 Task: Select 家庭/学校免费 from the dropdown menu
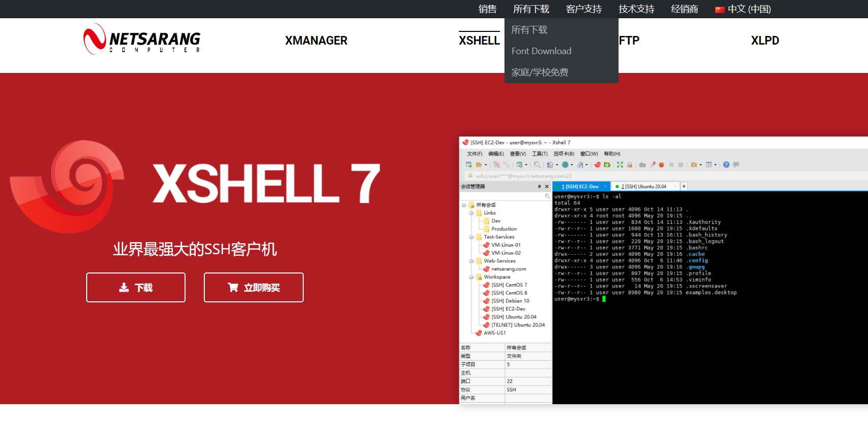coord(539,72)
